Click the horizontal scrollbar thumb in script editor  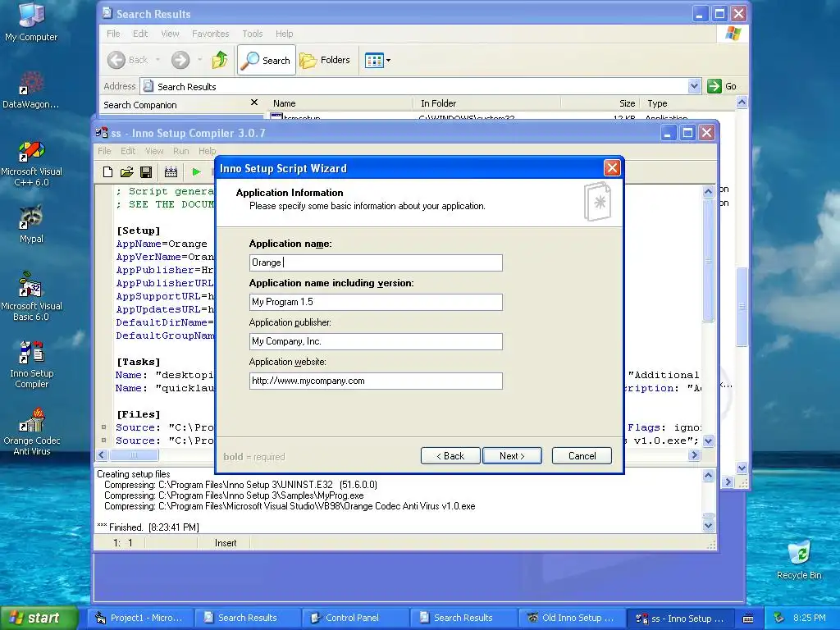point(134,454)
